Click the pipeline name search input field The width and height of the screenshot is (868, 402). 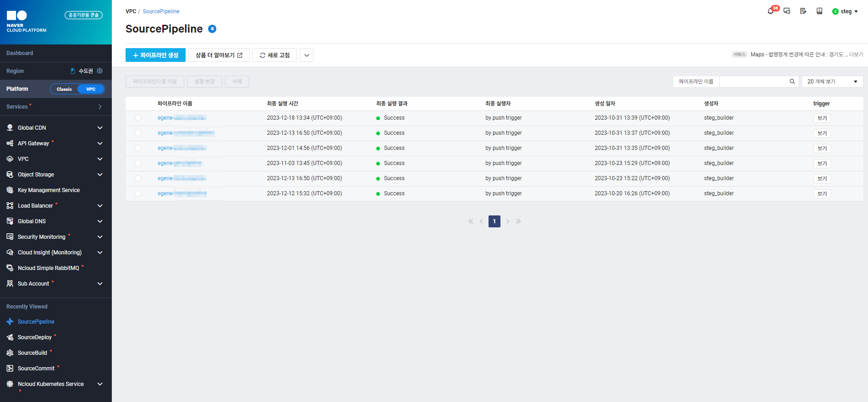(x=753, y=82)
